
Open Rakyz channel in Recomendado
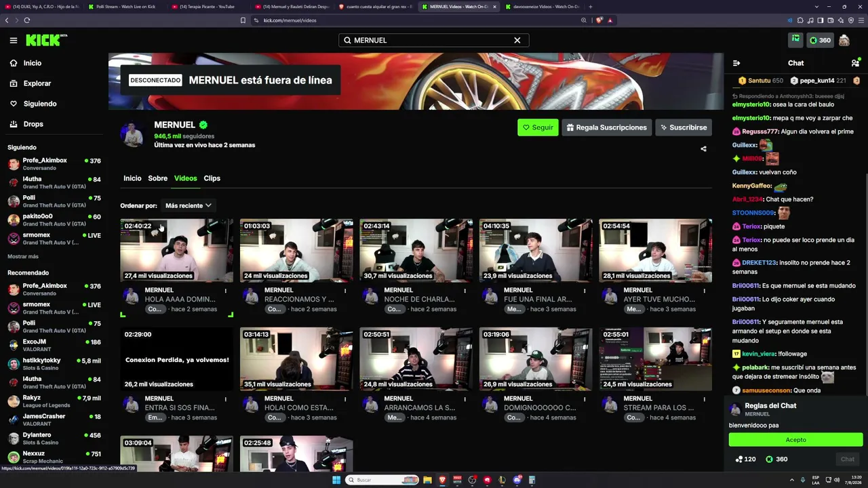click(54, 401)
